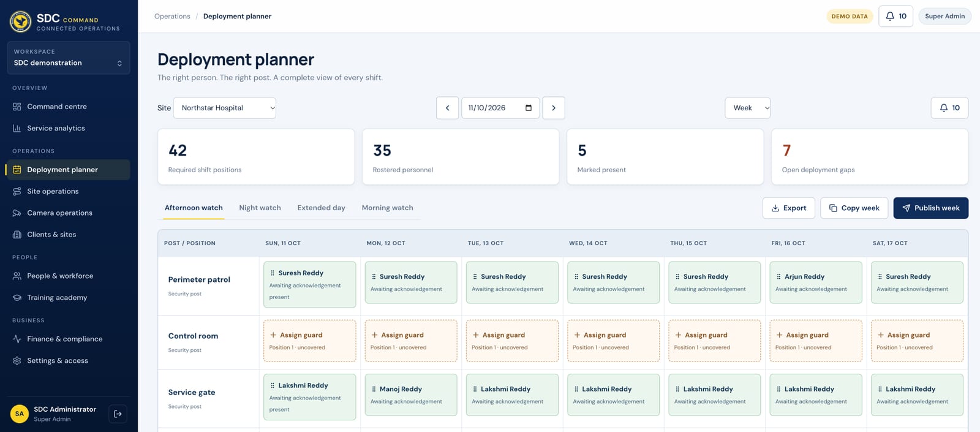Viewport: 980px width, 432px height.
Task: Click the SA avatar circle
Action: [x=20, y=414]
